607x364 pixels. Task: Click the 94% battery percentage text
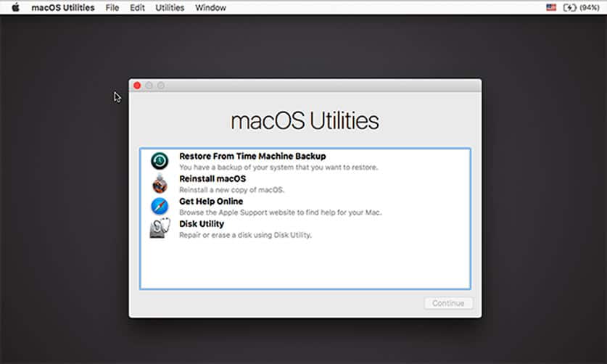[590, 7]
